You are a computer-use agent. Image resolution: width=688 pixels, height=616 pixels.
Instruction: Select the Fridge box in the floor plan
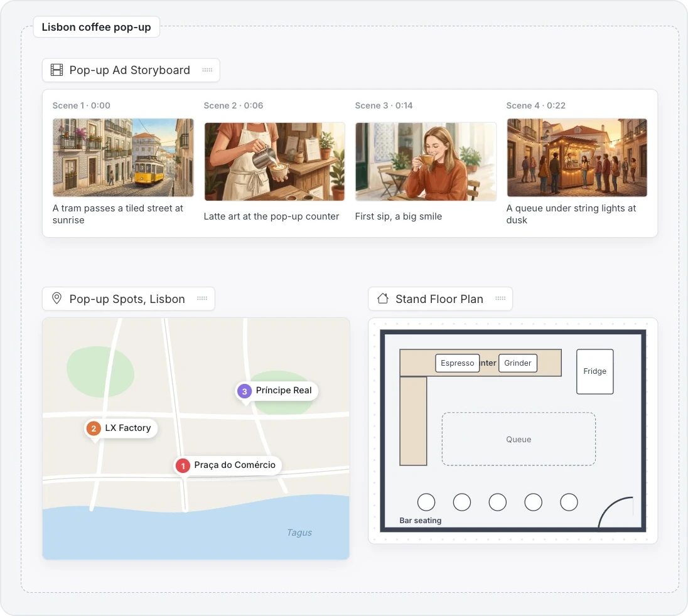tap(595, 371)
